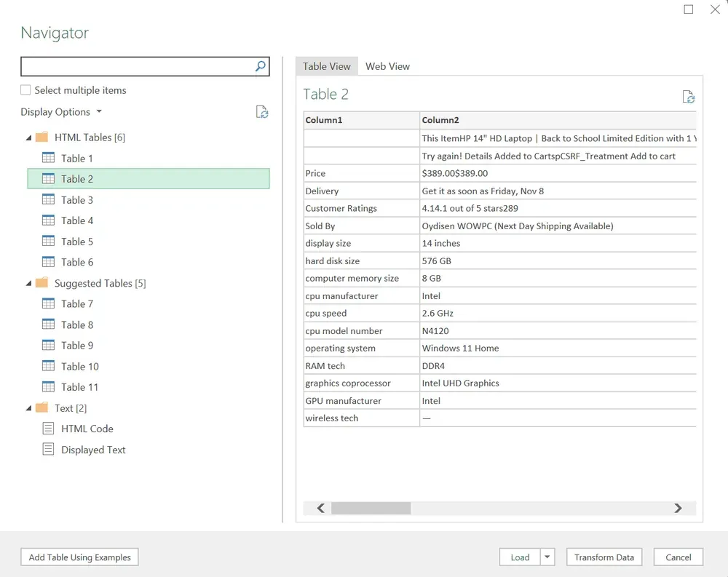This screenshot has width=728, height=577.
Task: Click the $389.00$389.00 cell
Action: 558,173
